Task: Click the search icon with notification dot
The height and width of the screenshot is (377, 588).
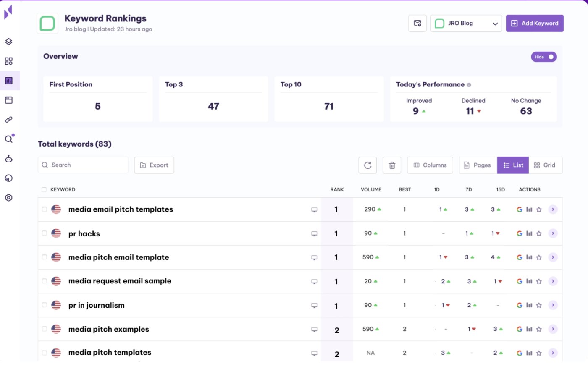Action: coord(9,139)
